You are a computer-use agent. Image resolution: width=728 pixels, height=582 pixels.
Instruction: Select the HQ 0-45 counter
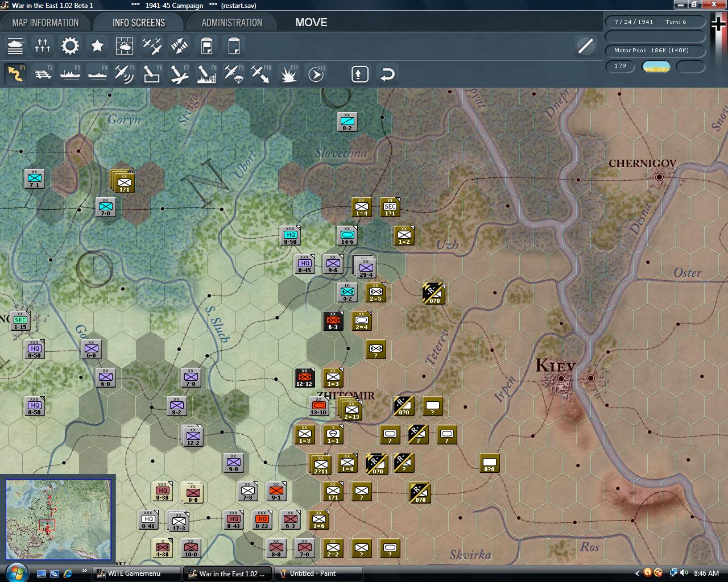click(304, 264)
